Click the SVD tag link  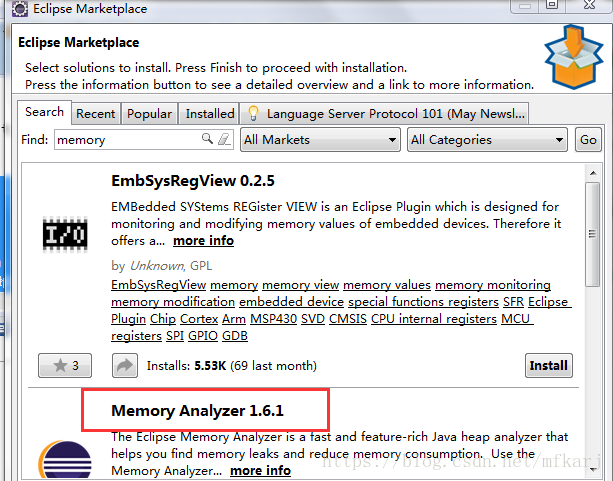click(313, 319)
